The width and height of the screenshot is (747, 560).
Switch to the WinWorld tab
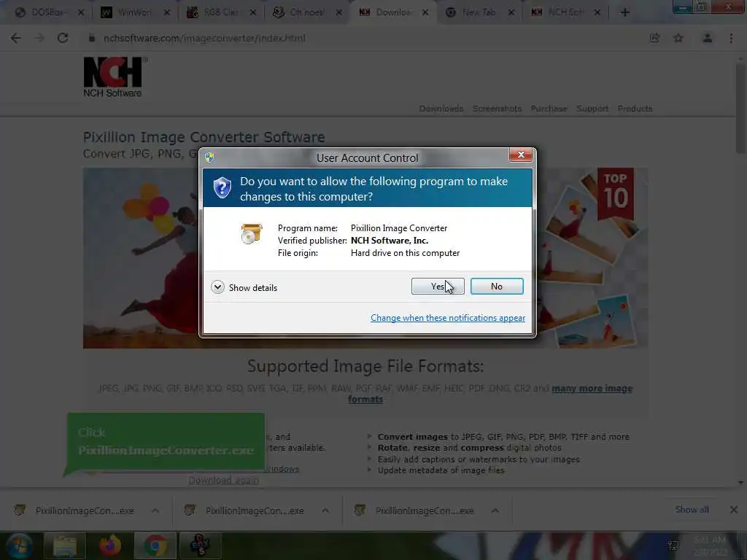click(128, 12)
